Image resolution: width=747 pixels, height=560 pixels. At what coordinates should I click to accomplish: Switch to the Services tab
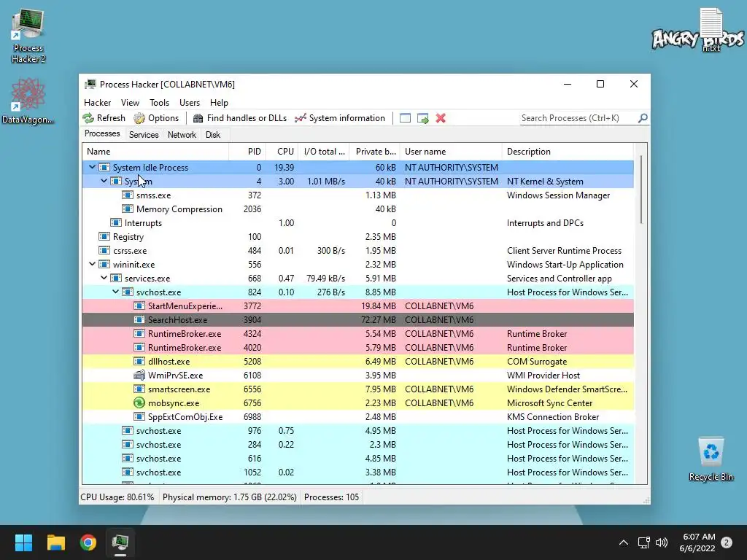click(x=144, y=135)
